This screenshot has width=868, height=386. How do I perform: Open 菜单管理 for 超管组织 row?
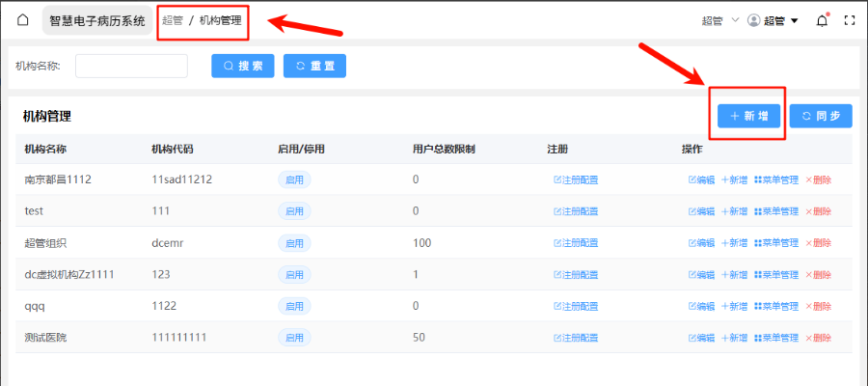(x=776, y=243)
